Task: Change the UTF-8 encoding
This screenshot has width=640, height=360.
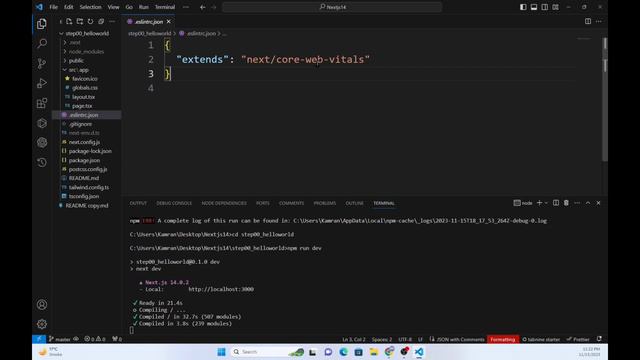Action: 405,339
